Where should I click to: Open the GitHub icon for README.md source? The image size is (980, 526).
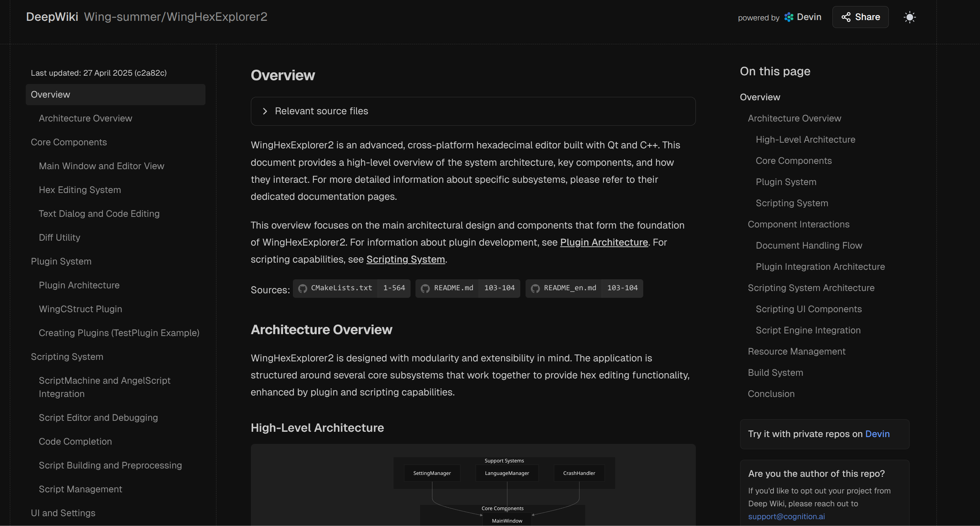point(425,288)
